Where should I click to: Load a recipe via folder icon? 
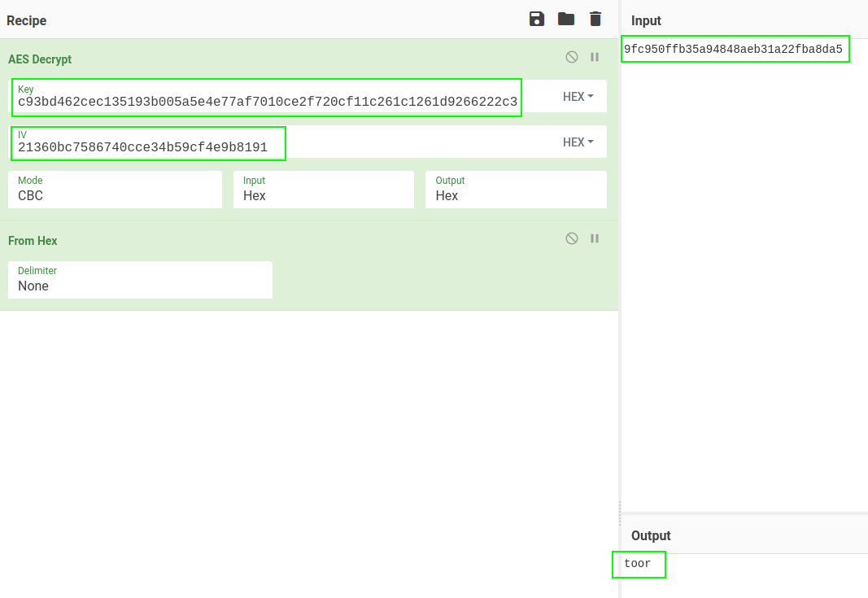click(565, 19)
